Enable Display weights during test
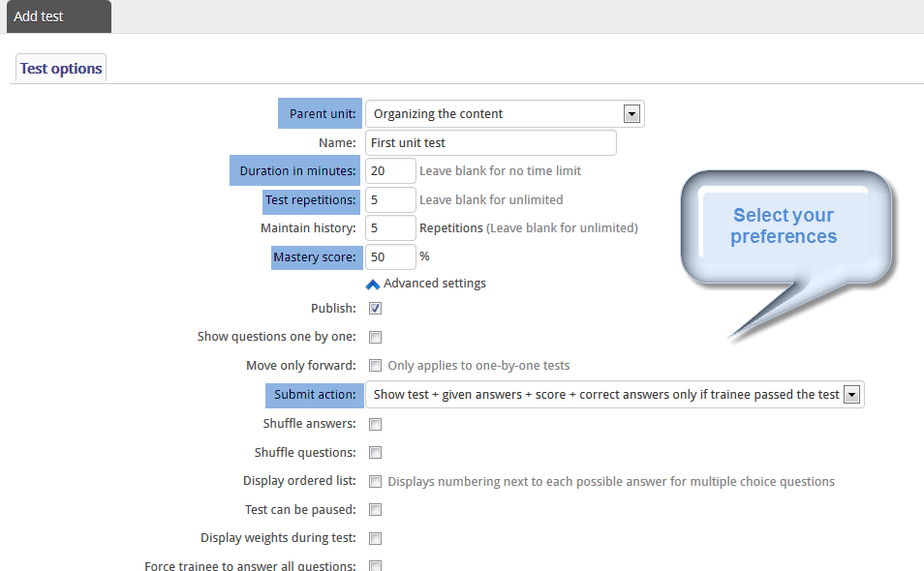This screenshot has height=571, width=924. point(376,539)
